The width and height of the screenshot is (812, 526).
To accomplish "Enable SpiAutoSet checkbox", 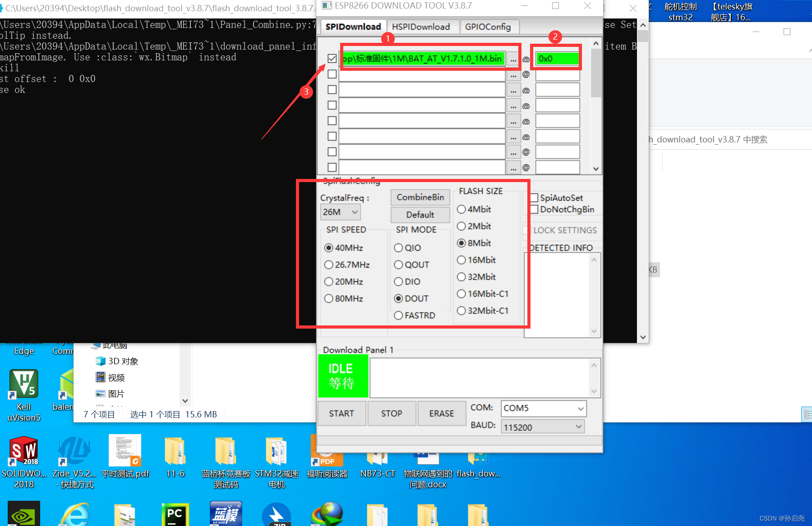I will click(x=534, y=197).
